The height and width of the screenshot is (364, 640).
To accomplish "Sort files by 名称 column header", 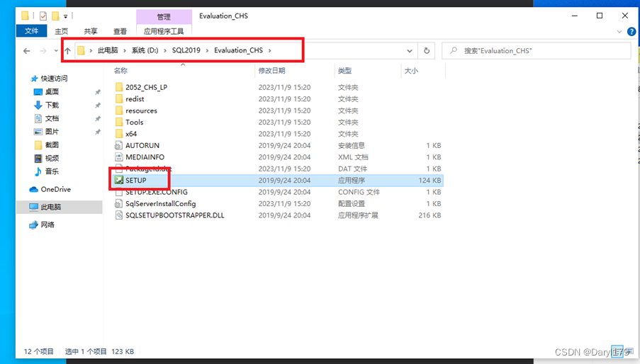I will [x=120, y=71].
